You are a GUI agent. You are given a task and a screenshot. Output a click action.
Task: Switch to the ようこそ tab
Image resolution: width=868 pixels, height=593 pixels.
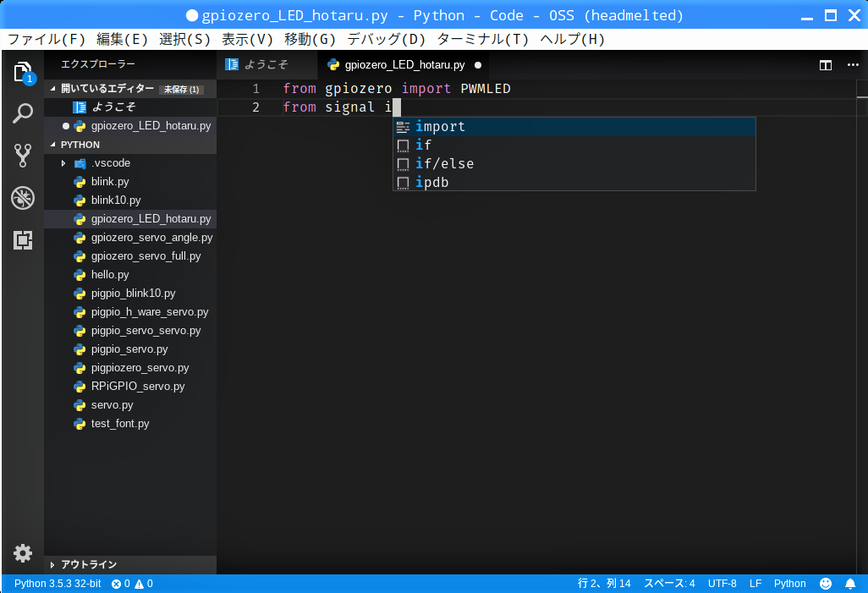point(266,65)
